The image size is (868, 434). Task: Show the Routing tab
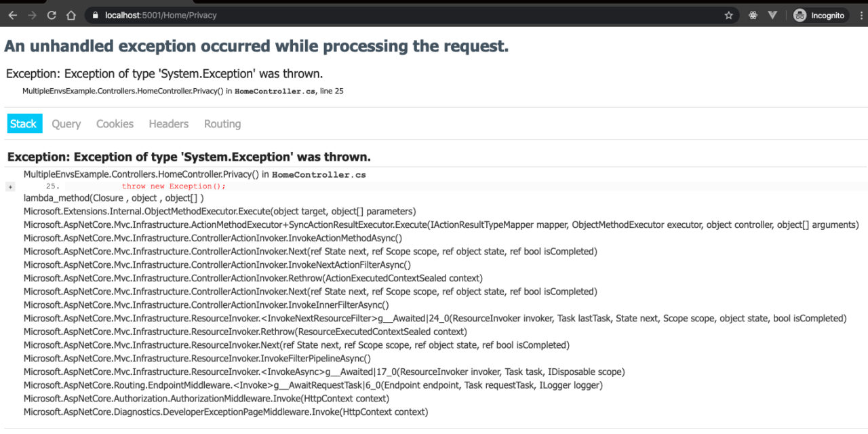coord(222,123)
